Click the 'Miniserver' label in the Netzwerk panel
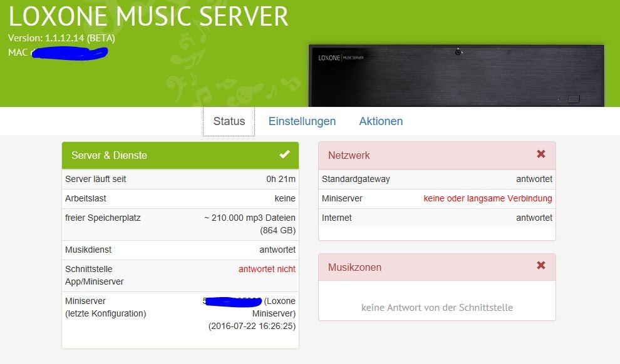The height and width of the screenshot is (364, 620). (342, 198)
